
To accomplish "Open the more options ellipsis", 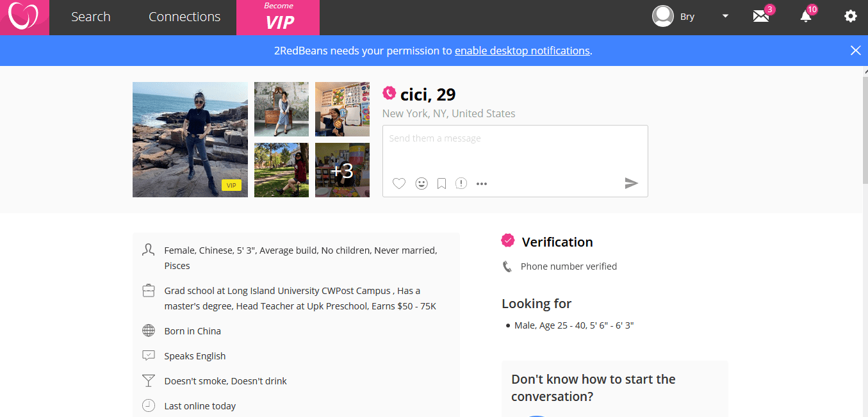I will point(482,184).
